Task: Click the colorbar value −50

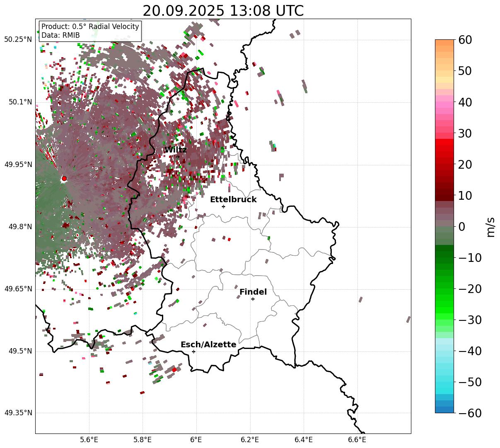Action: click(470, 382)
